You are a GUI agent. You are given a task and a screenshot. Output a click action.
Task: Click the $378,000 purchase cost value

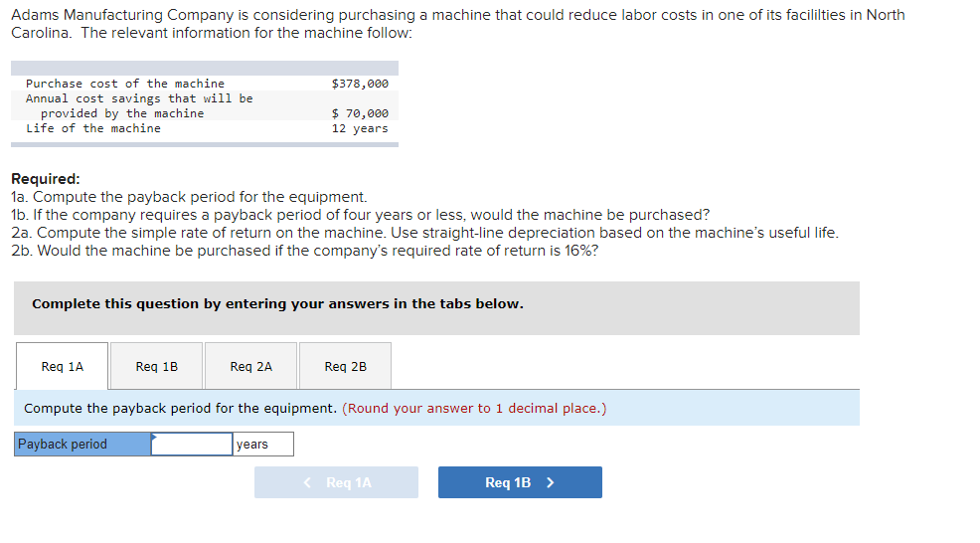(x=360, y=84)
